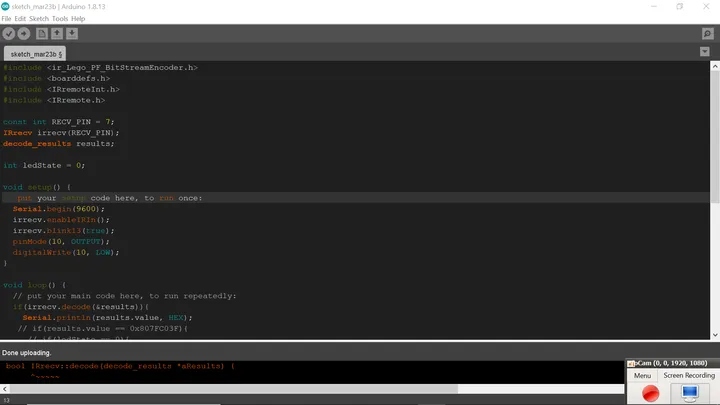Open the Serial Monitor magnifier icon
The image size is (720, 405).
[x=708, y=34]
